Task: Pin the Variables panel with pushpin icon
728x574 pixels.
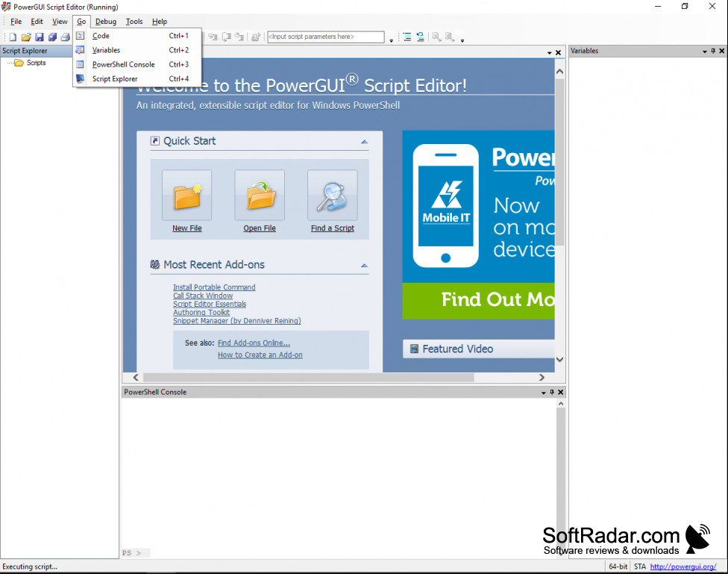Action: [x=713, y=51]
